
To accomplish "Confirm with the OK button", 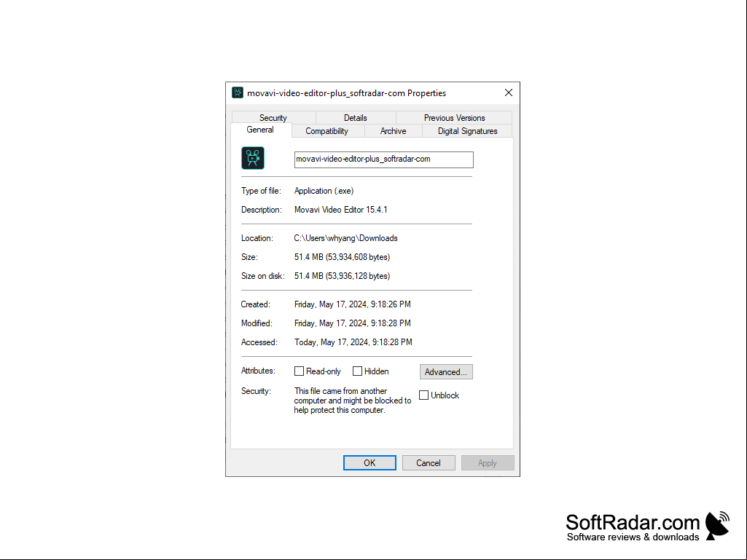I will pyautogui.click(x=369, y=463).
